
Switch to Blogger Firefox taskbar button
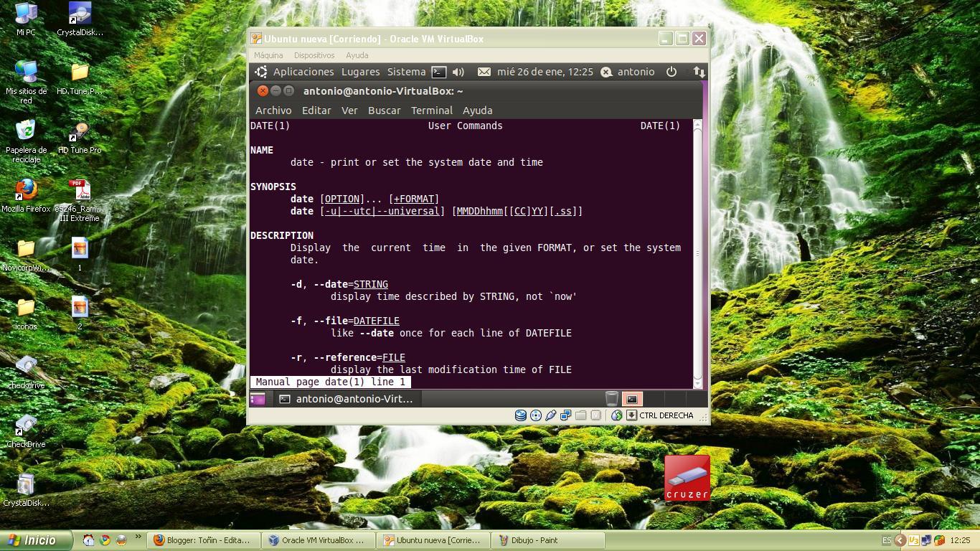point(203,540)
